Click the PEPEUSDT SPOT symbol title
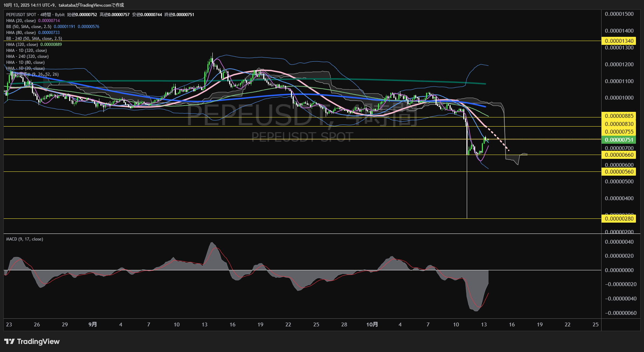This screenshot has height=352, width=644. pos(21,15)
